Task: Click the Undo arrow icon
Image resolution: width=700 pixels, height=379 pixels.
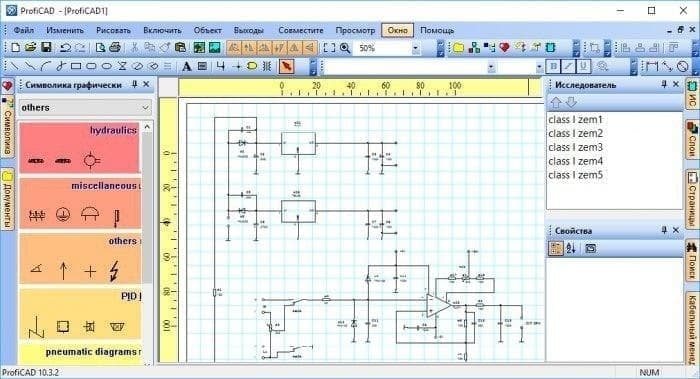Action: (x=65, y=47)
